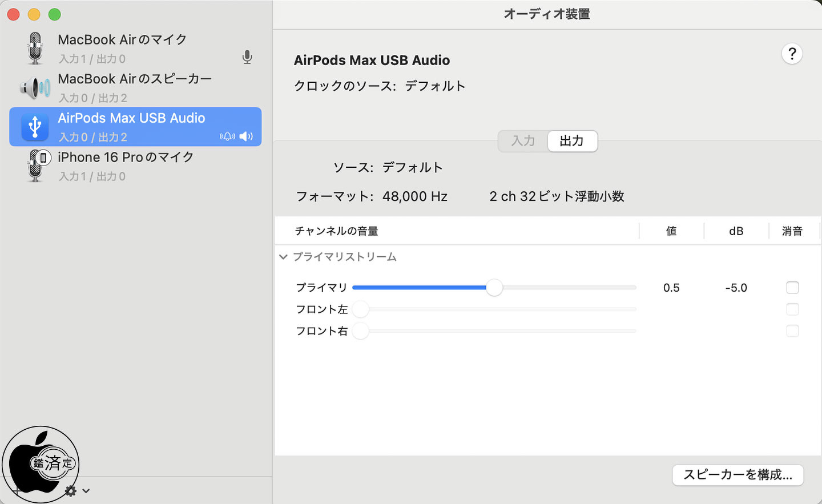The image size is (822, 504).
Task: Click alert sound output indicator icon
Action: [x=228, y=136]
